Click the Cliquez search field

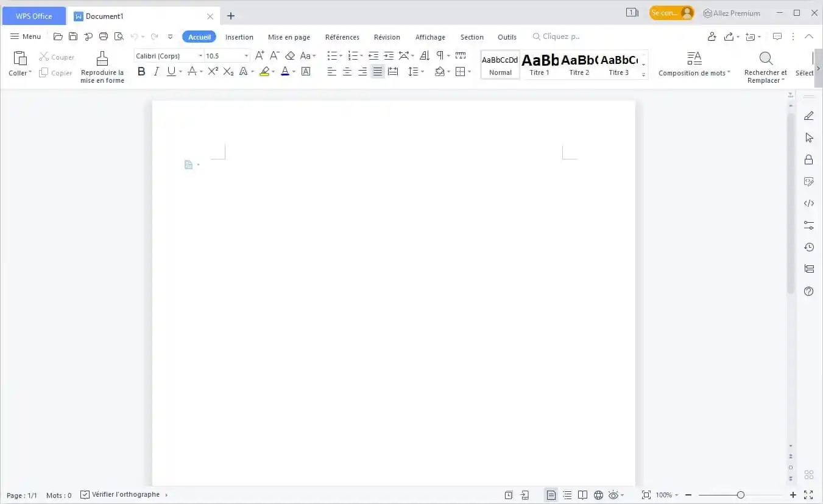point(557,37)
